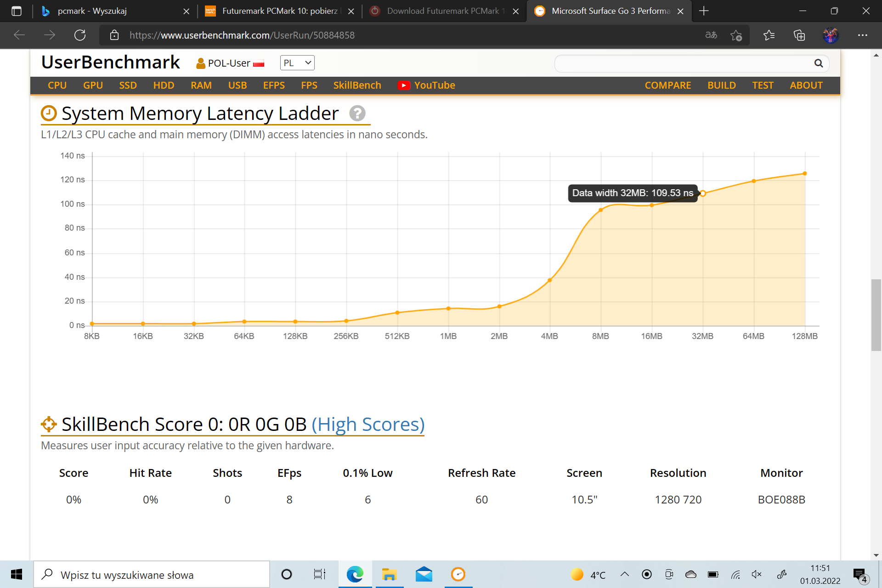Screen dimensions: 882x588
Task: Open the POL-User profile icon
Action: 200,63
